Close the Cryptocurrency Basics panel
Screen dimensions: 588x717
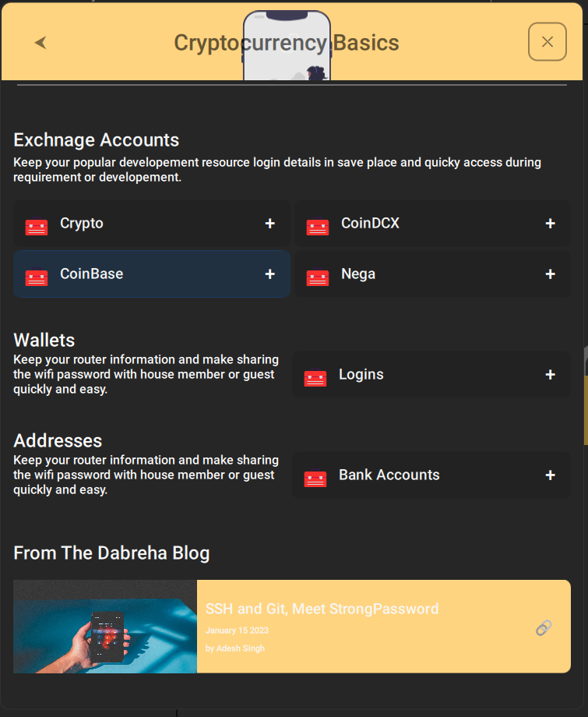pos(548,42)
